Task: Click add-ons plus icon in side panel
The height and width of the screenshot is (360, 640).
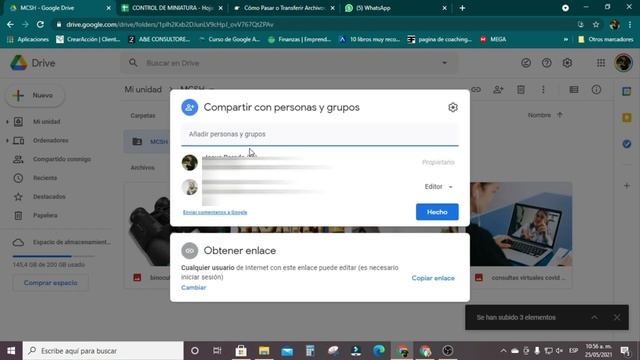Action: tap(627, 186)
